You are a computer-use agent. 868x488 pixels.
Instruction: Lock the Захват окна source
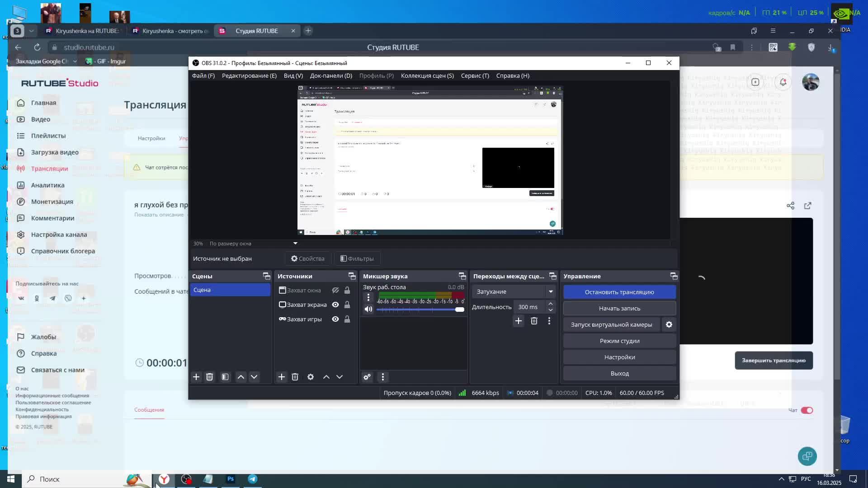tap(347, 290)
